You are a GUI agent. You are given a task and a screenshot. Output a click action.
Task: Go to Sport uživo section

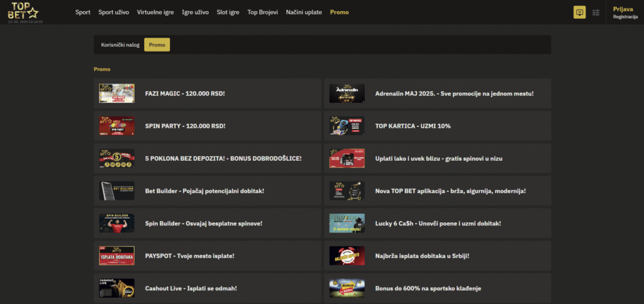tap(113, 12)
